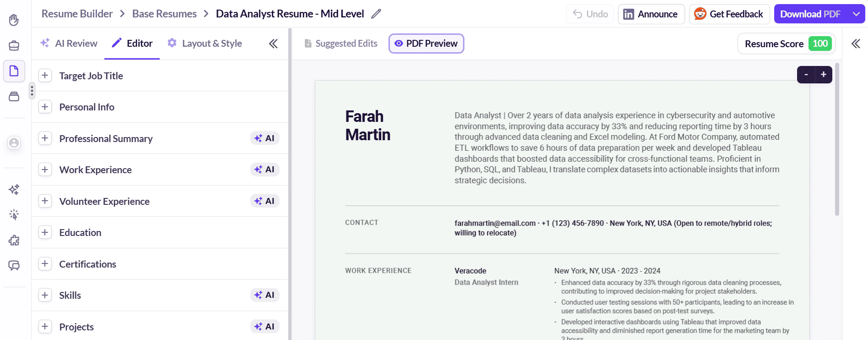Select the Editor tab
868x340 pixels.
[132, 44]
